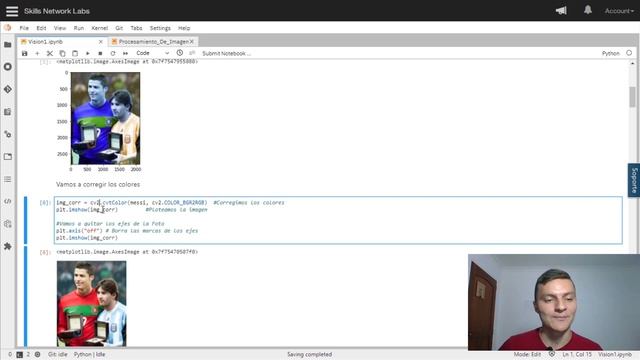Click the status bar gear icon beside 2
Image resolution: width=640 pixels, height=360 pixels.
click(38, 355)
